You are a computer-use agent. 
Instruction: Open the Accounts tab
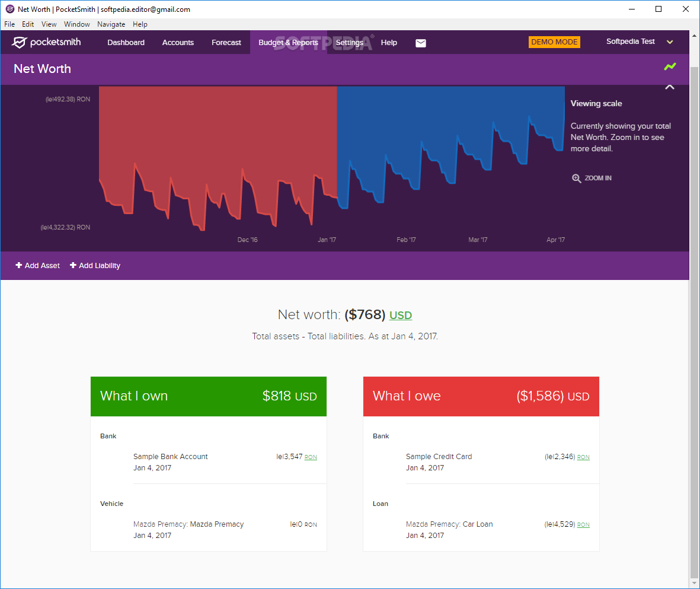point(178,43)
